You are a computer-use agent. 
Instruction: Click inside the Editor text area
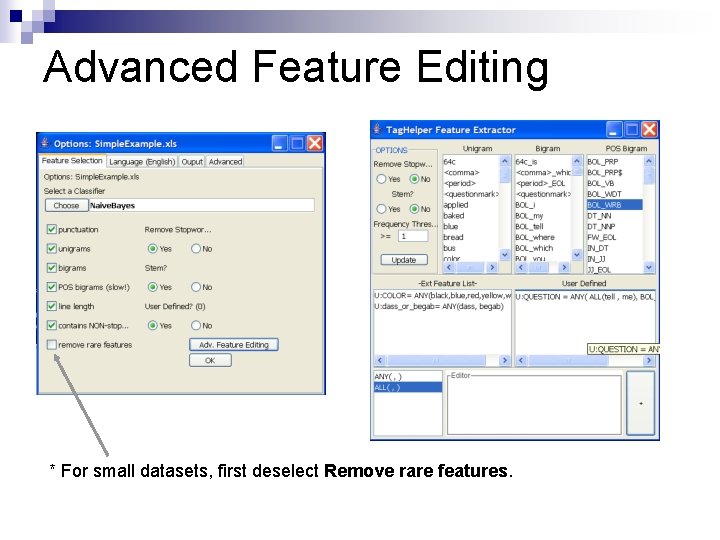point(534,405)
